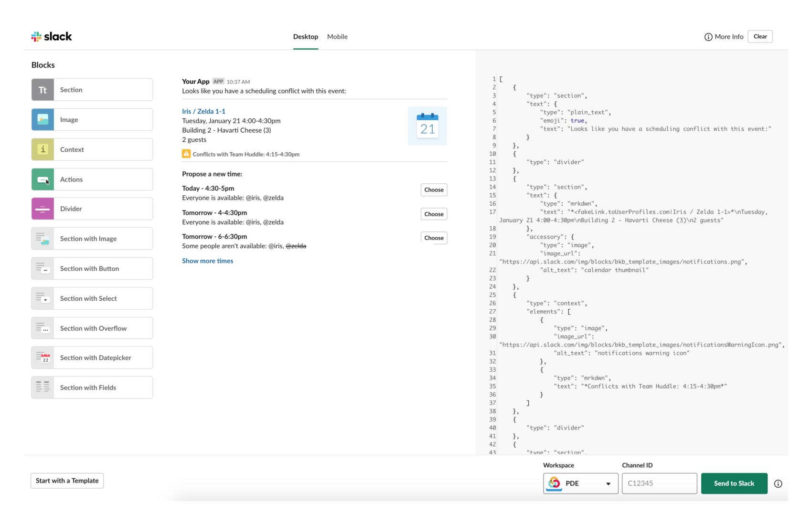Click "Propose a new time:" text
The image size is (812, 525).
click(212, 174)
